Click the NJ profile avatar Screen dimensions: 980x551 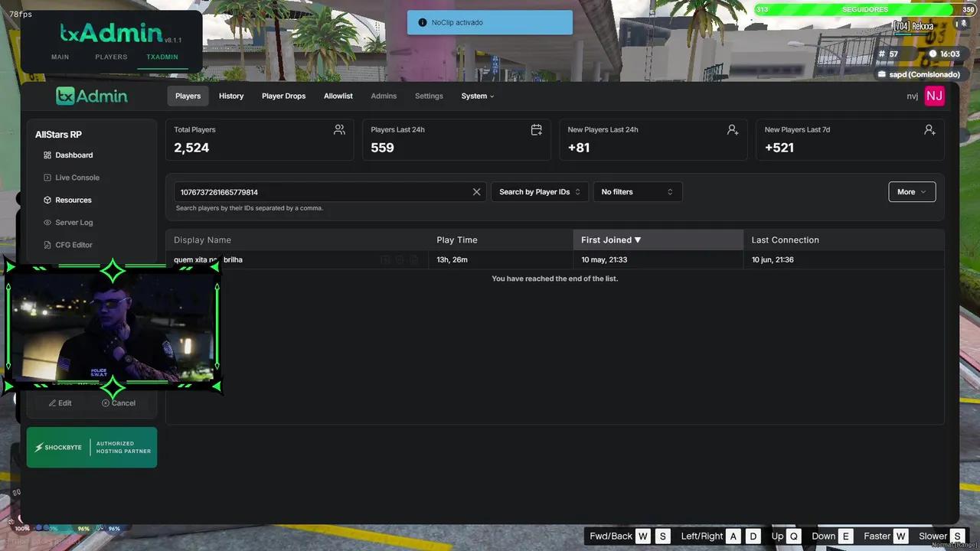point(934,96)
